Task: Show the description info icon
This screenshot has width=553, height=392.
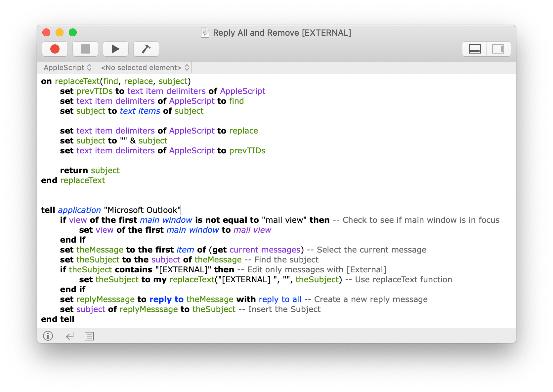Action: click(48, 336)
